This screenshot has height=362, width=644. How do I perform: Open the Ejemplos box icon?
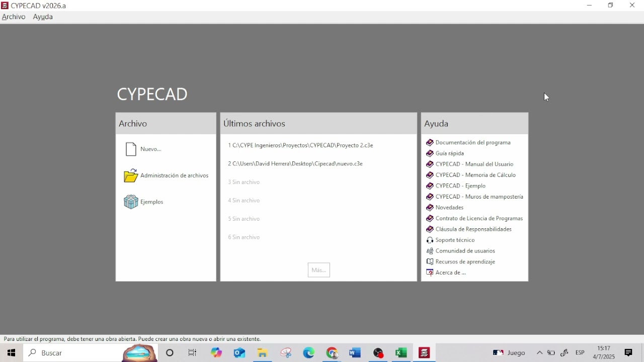(131, 202)
